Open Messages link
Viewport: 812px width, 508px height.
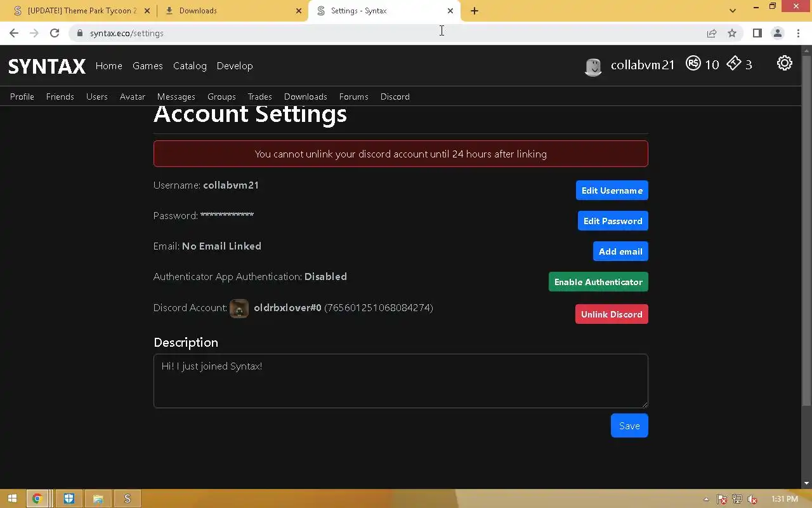176,97
